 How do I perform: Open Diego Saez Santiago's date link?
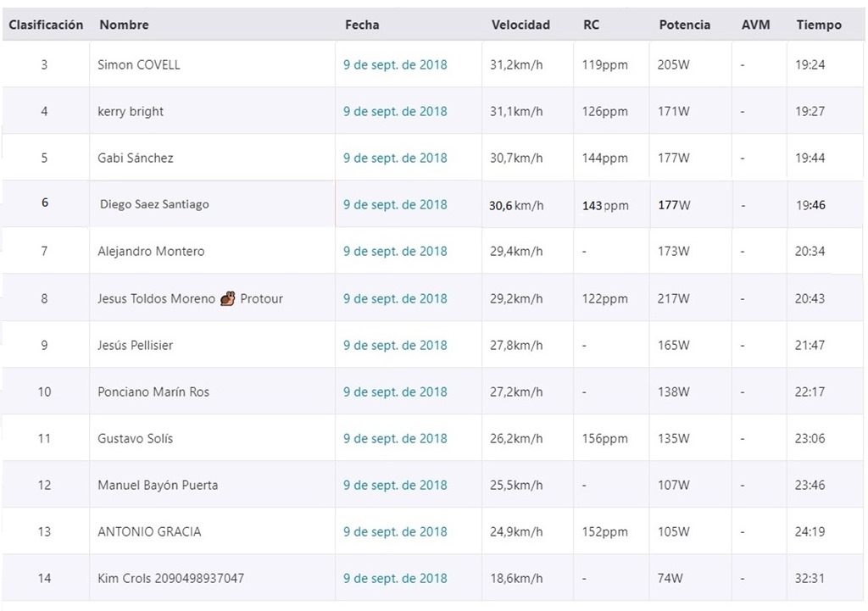(395, 205)
